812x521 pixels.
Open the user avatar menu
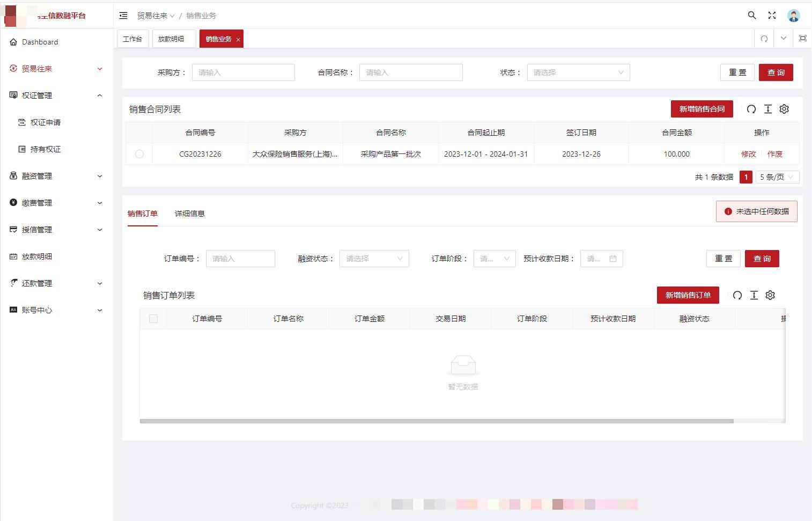click(x=793, y=16)
